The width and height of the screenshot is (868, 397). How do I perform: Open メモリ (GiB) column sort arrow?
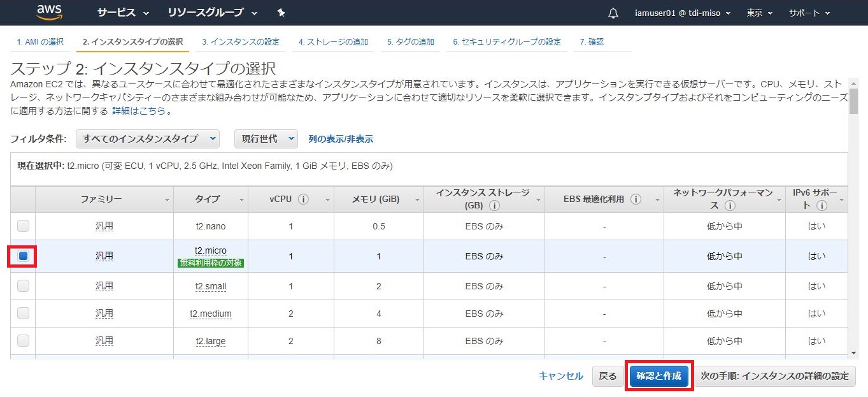pyautogui.click(x=416, y=200)
